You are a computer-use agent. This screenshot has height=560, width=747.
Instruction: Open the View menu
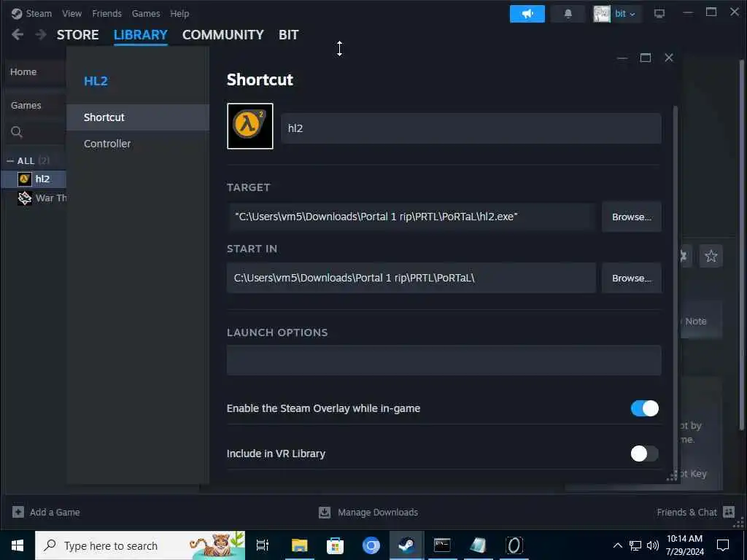[x=71, y=13]
